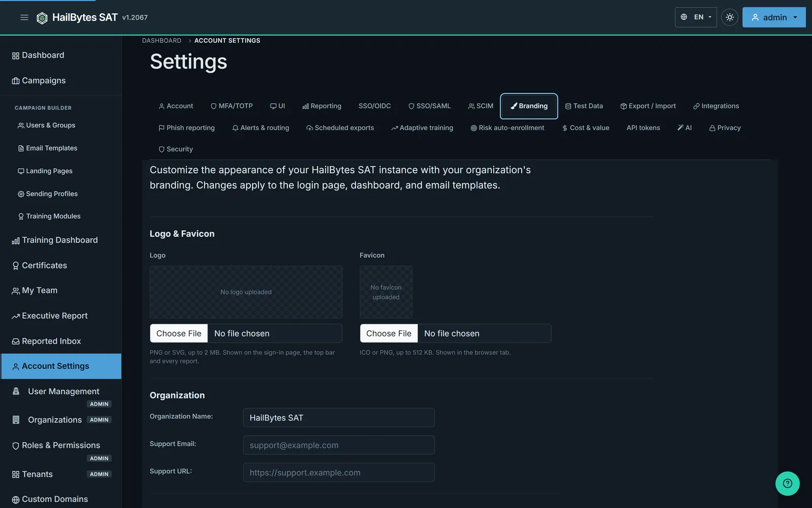The width and height of the screenshot is (812, 508).
Task: Toggle the hamburger sidebar menu
Action: (24, 17)
